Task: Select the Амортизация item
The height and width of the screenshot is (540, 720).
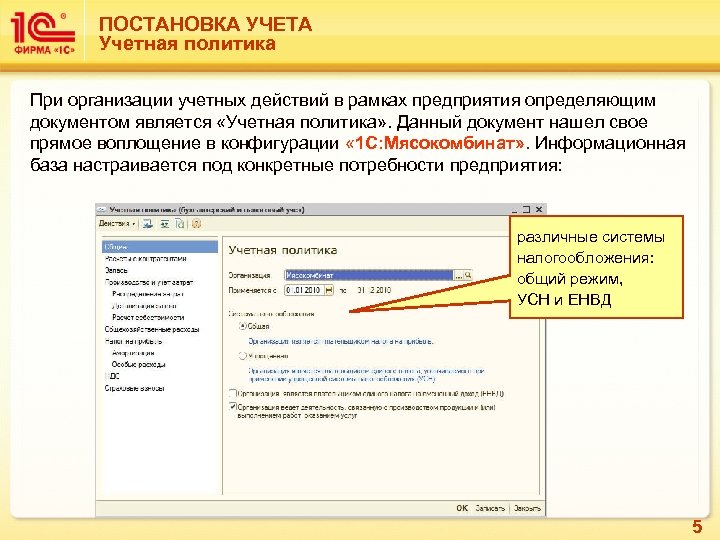Action: (x=133, y=353)
